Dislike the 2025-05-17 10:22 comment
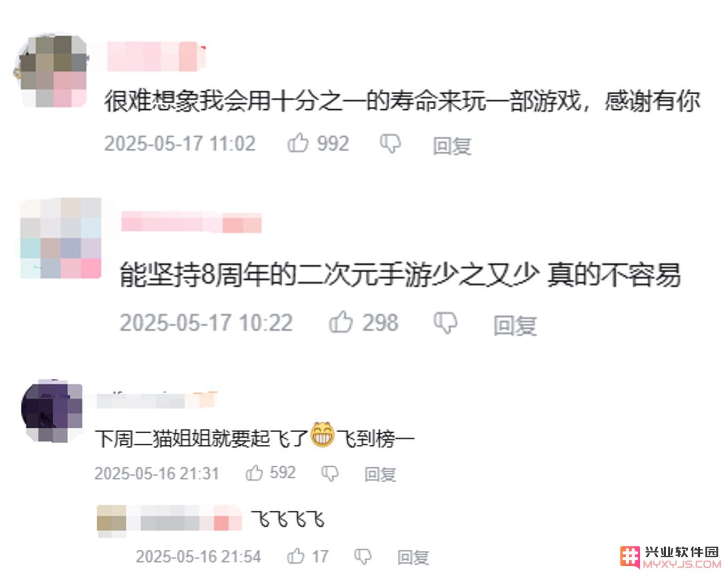728x577 pixels. [x=445, y=323]
